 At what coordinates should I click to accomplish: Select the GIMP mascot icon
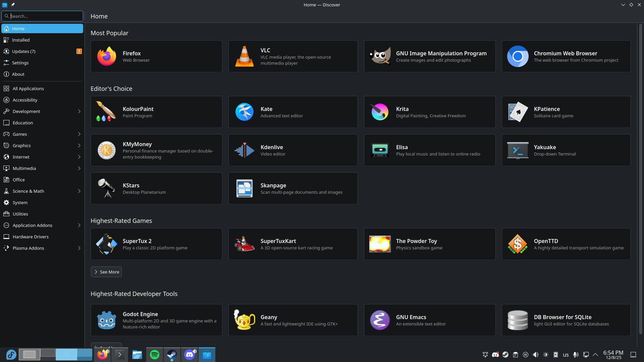380,56
